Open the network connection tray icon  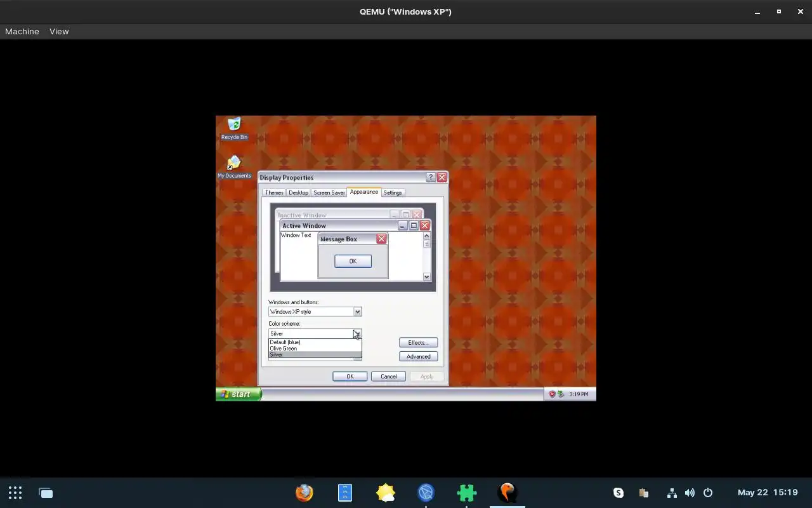(672, 493)
